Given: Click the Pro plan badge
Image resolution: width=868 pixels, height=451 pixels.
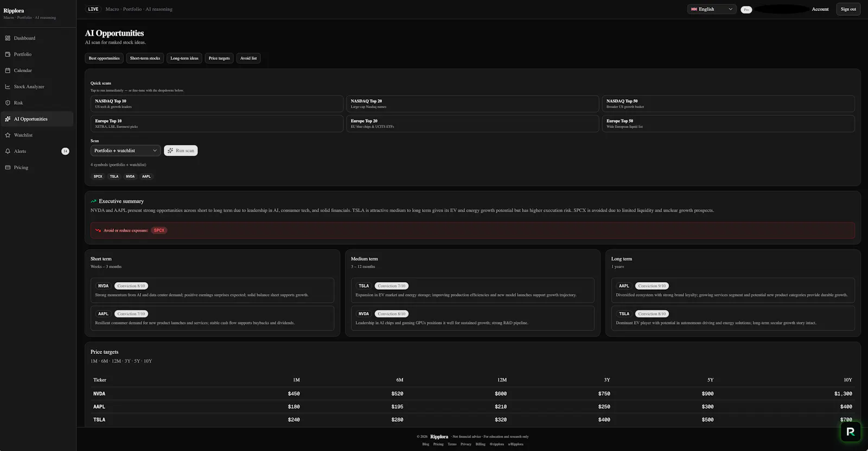Looking at the screenshot, I should pyautogui.click(x=746, y=9).
